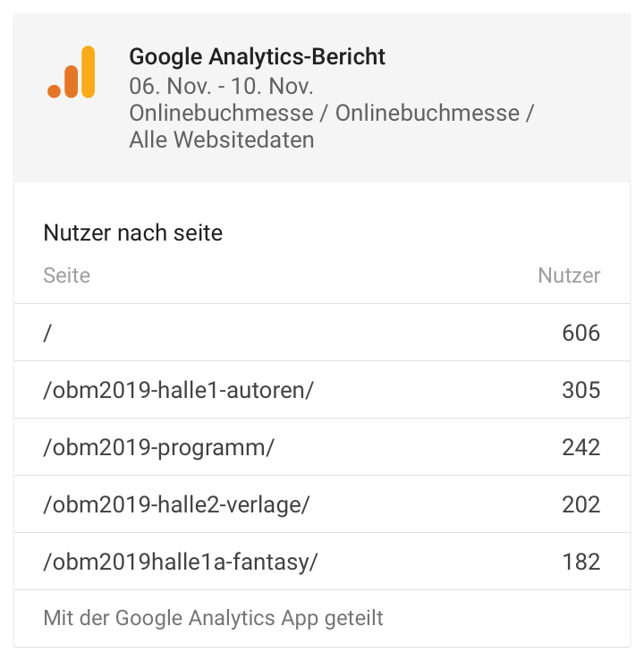Click the Nutzer column header
Image resolution: width=644 pixels, height=660 pixels.
(x=569, y=275)
